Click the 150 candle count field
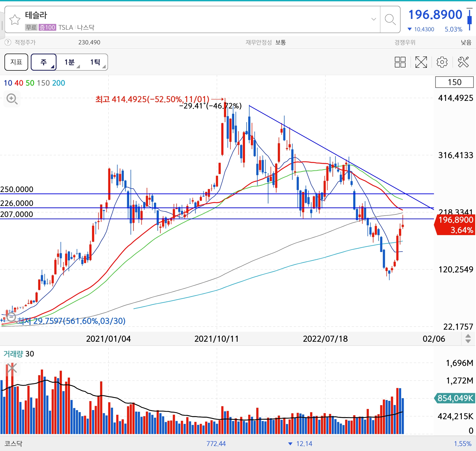The width and height of the screenshot is (476, 451). (x=454, y=82)
